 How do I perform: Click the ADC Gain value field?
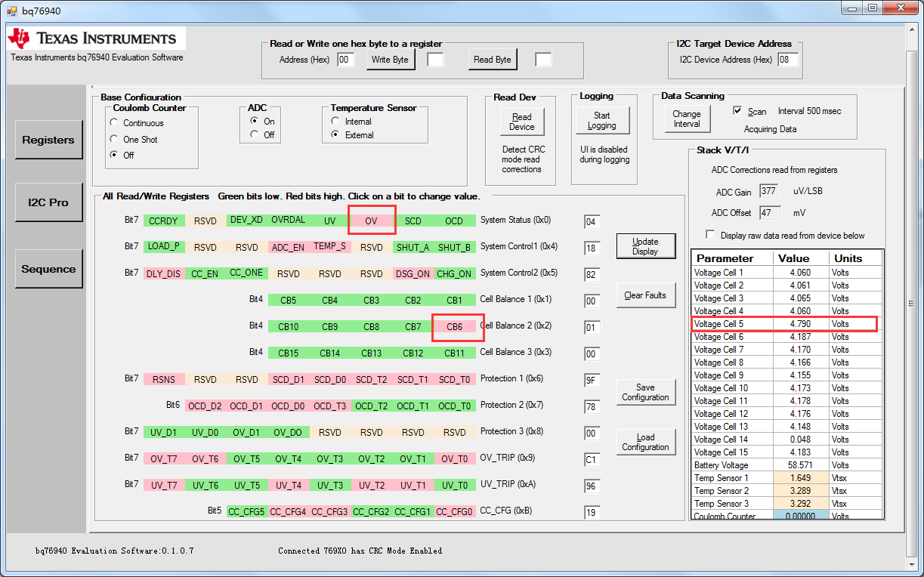pyautogui.click(x=768, y=191)
